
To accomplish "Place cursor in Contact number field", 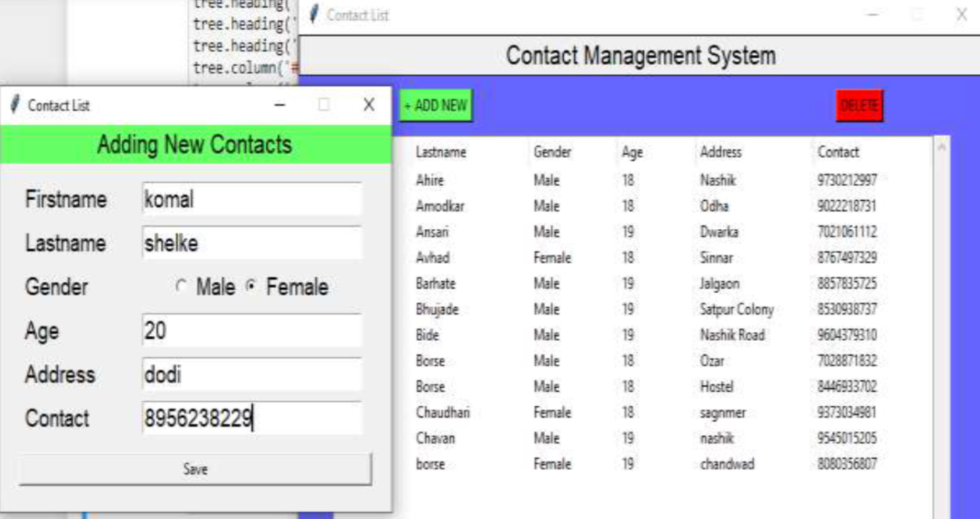I will (251, 419).
